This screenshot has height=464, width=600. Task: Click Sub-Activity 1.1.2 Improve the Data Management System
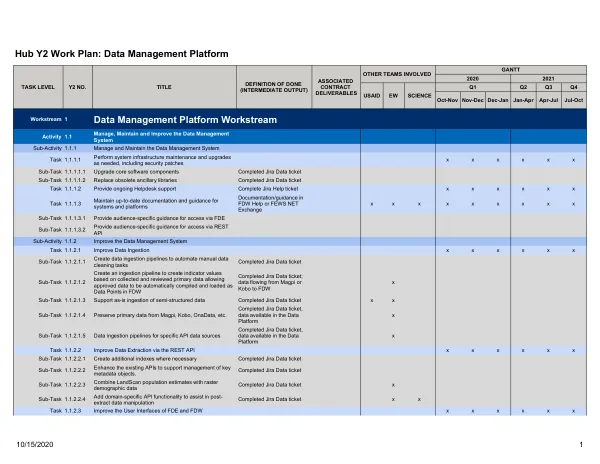point(140,241)
